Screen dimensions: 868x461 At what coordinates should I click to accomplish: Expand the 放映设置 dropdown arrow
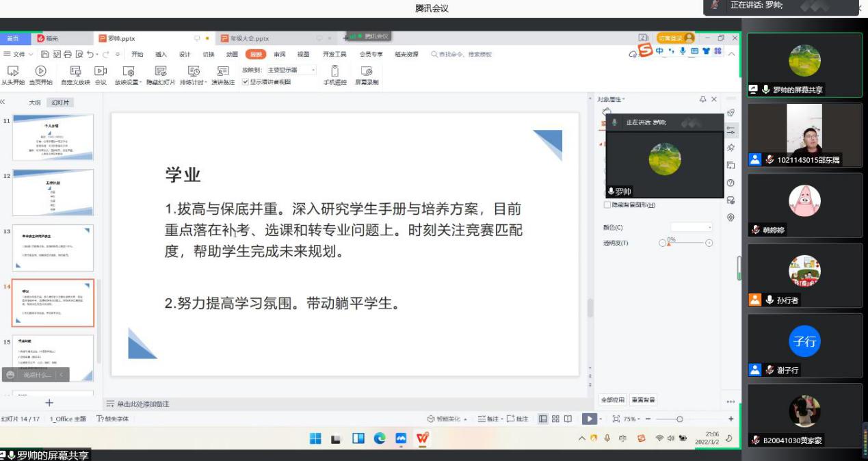(x=140, y=83)
